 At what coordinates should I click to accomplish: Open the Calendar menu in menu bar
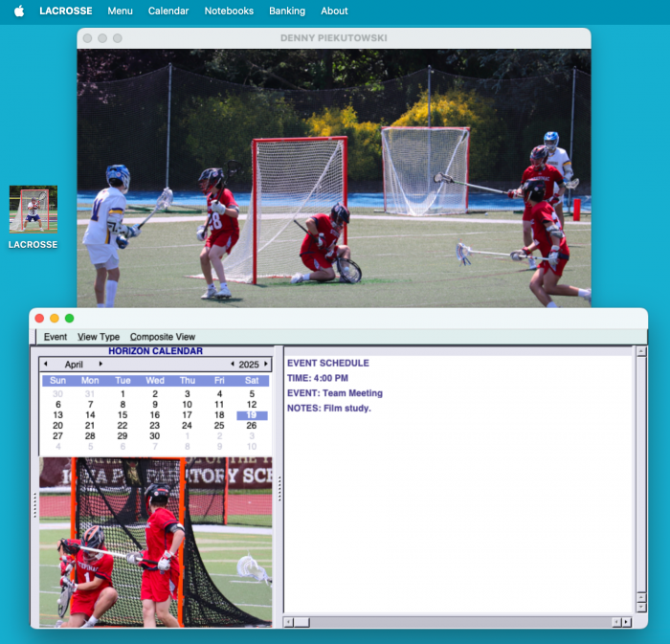click(x=168, y=11)
